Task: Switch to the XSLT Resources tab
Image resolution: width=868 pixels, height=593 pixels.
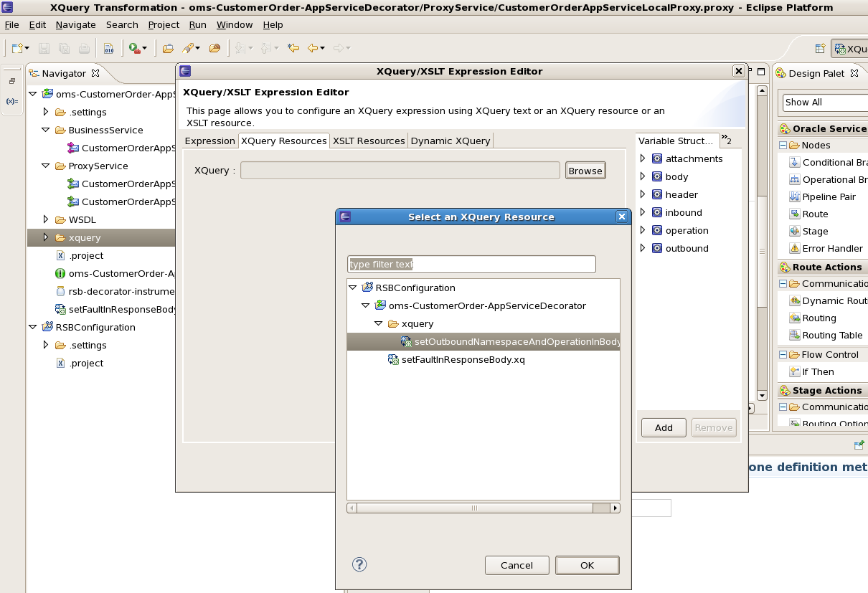Action: tap(369, 141)
